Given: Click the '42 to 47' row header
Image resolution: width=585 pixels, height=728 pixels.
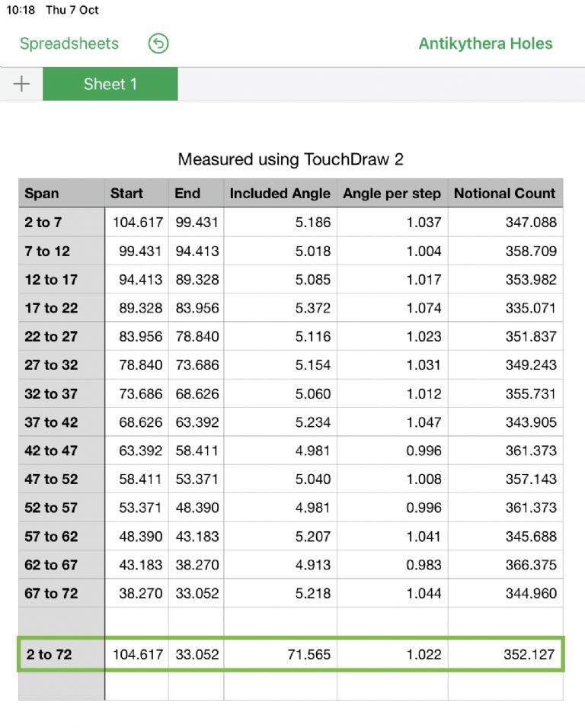Looking at the screenshot, I should [61, 451].
